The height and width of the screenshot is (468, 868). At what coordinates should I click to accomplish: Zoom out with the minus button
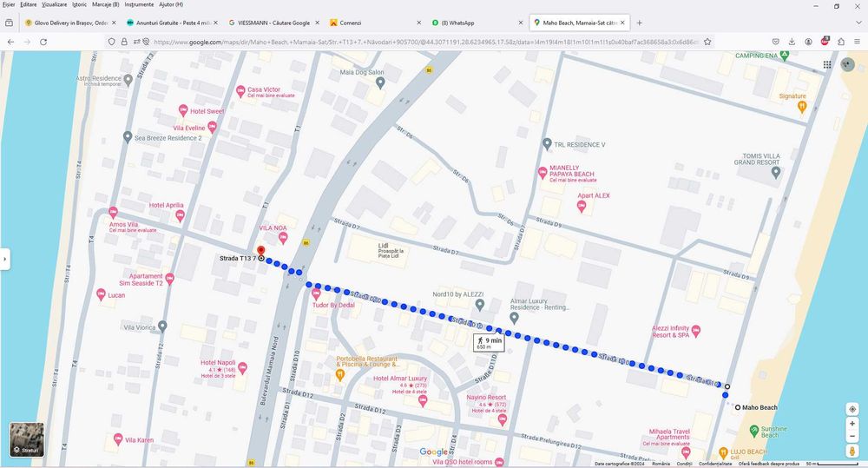[x=852, y=437]
